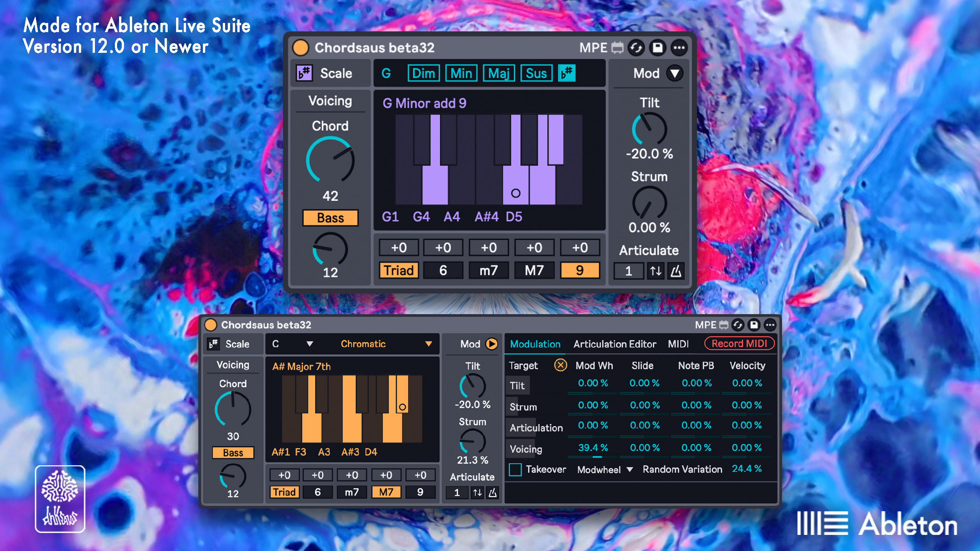Viewport: 980px width, 551px height.
Task: Click the up-down arrows Articulate icon in upper device
Action: click(x=655, y=271)
